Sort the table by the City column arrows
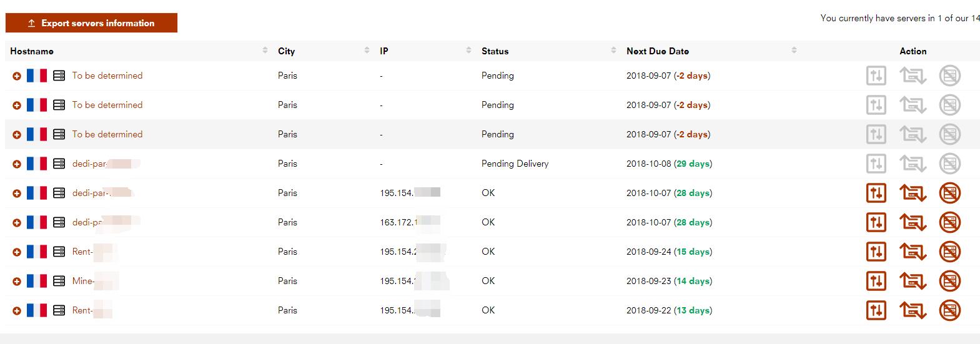This screenshot has width=980, height=344. [x=367, y=51]
